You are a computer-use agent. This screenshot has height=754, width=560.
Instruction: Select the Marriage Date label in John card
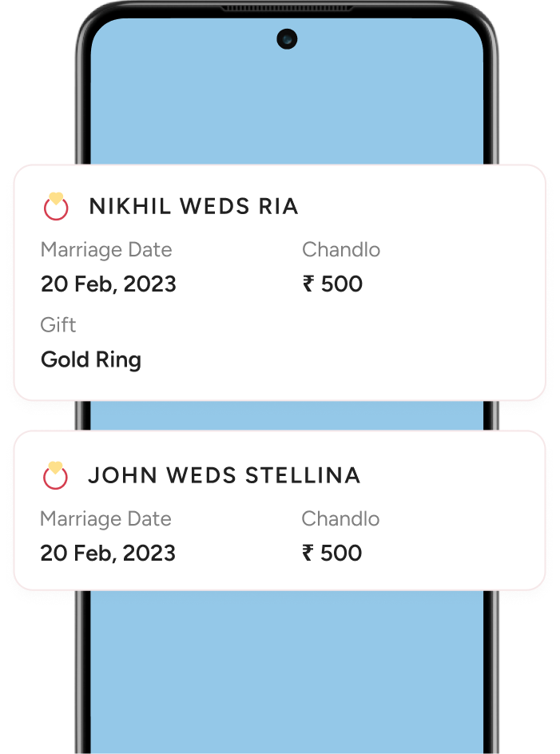(x=105, y=519)
